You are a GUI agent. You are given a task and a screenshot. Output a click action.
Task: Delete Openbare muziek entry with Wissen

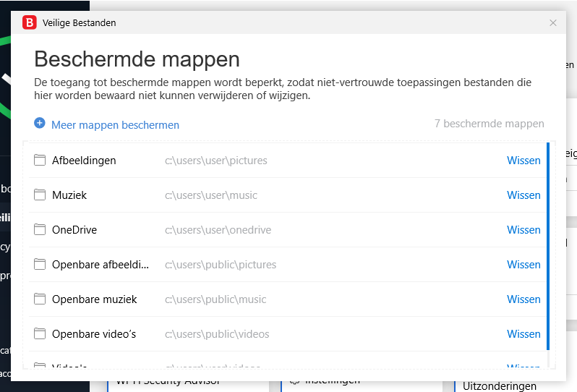(523, 299)
